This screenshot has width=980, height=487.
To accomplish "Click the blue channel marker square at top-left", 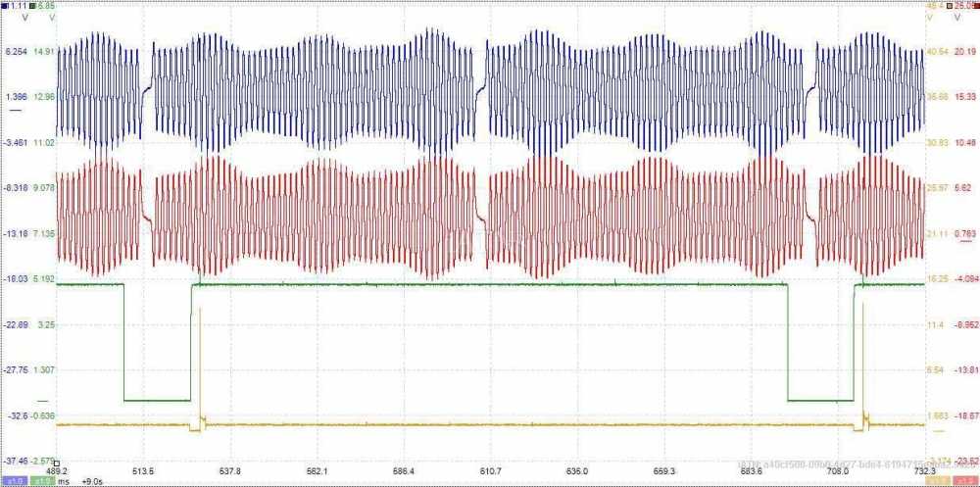I will coord(3,6).
